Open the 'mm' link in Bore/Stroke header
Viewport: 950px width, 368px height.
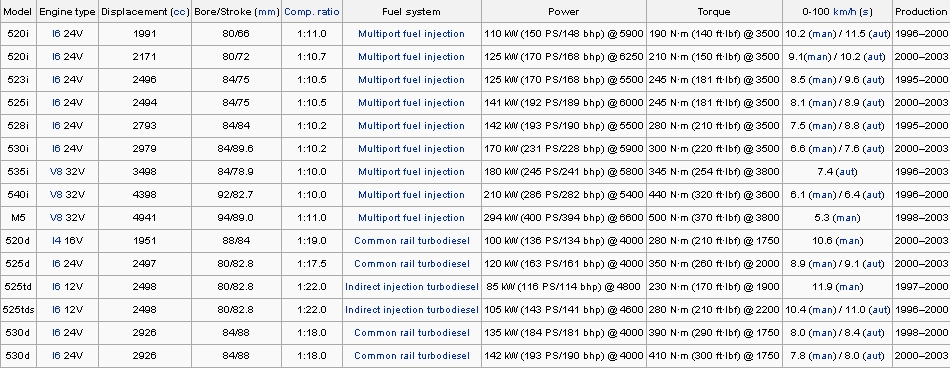pos(267,12)
